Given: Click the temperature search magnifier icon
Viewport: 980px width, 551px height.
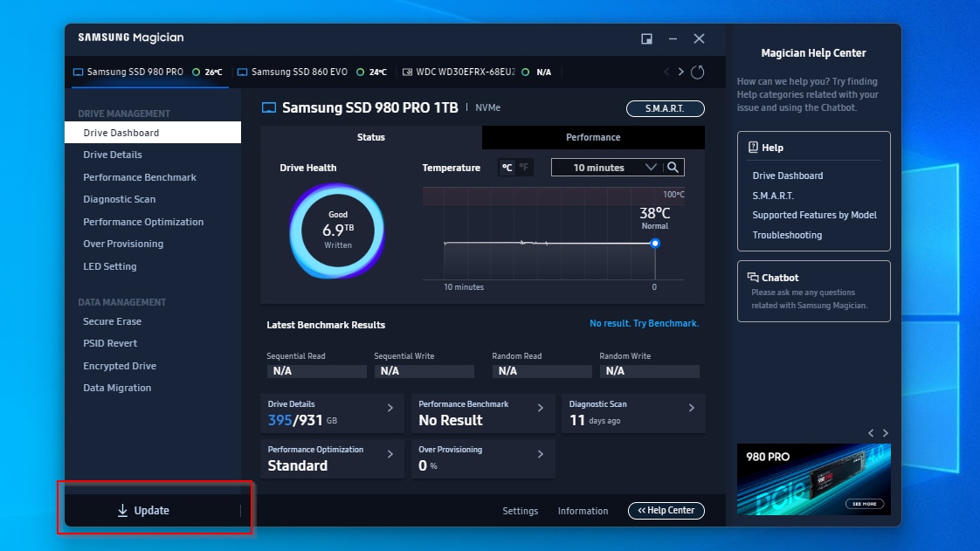Looking at the screenshot, I should [x=673, y=168].
